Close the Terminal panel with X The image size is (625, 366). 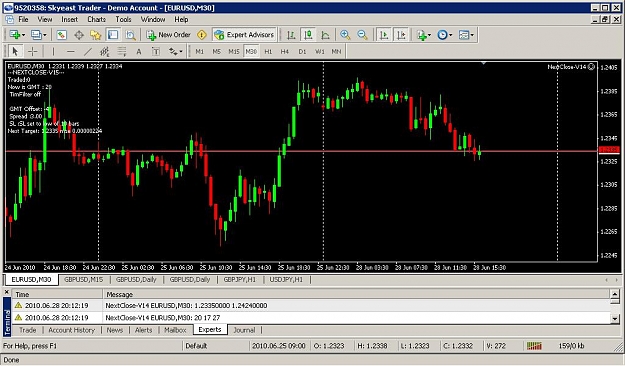point(7,292)
